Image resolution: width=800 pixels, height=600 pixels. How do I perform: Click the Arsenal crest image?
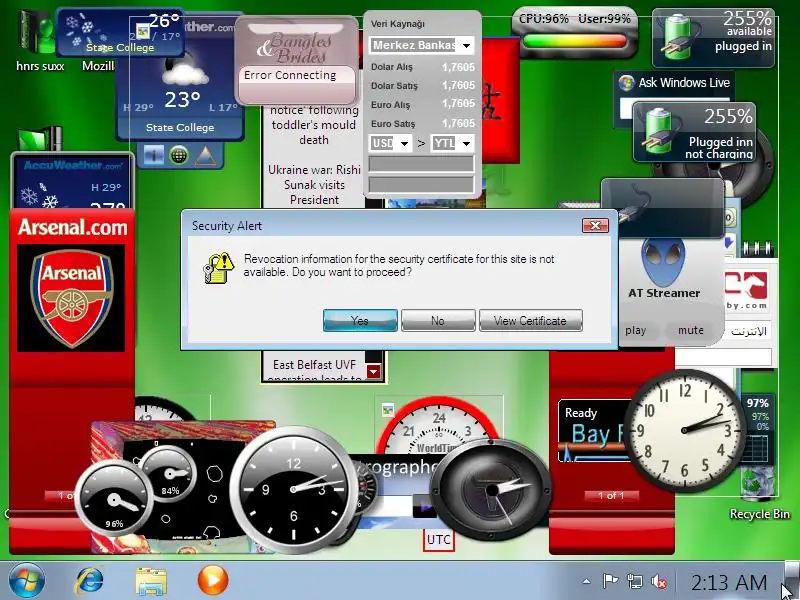pyautogui.click(x=71, y=298)
